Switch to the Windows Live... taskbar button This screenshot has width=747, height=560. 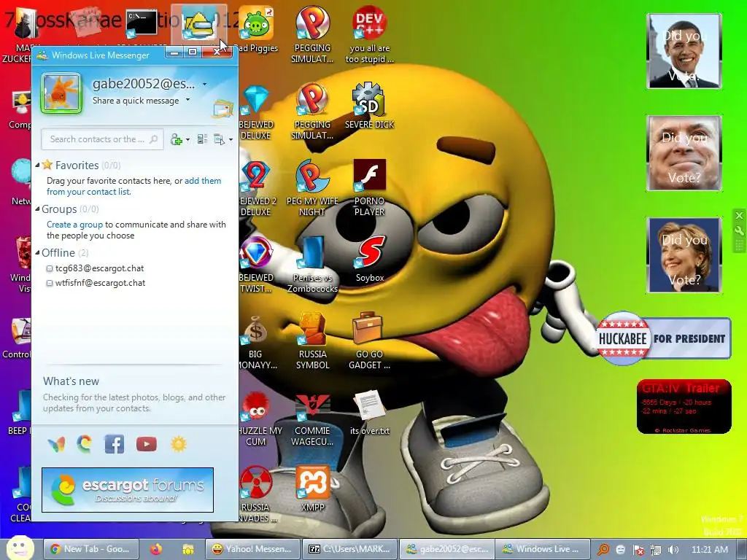click(543, 549)
